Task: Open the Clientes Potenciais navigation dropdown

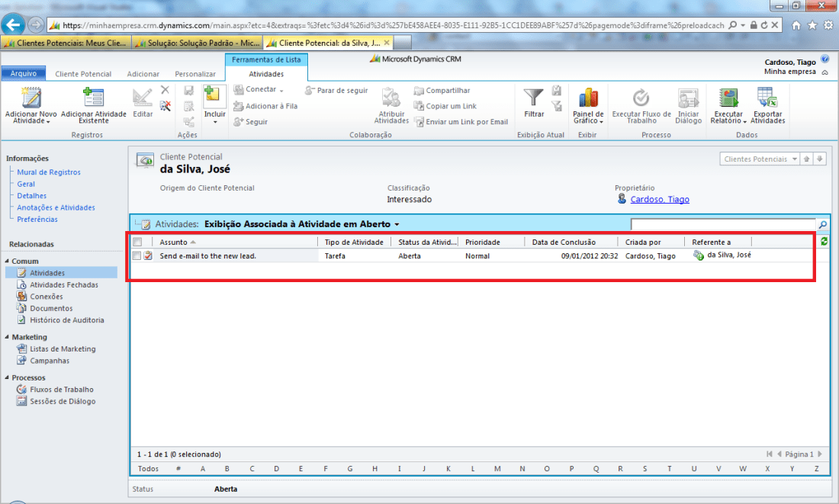Action: pyautogui.click(x=794, y=159)
